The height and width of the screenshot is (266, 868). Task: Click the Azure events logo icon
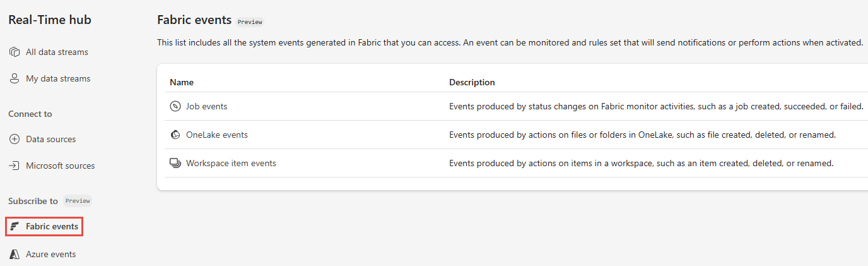(15, 255)
